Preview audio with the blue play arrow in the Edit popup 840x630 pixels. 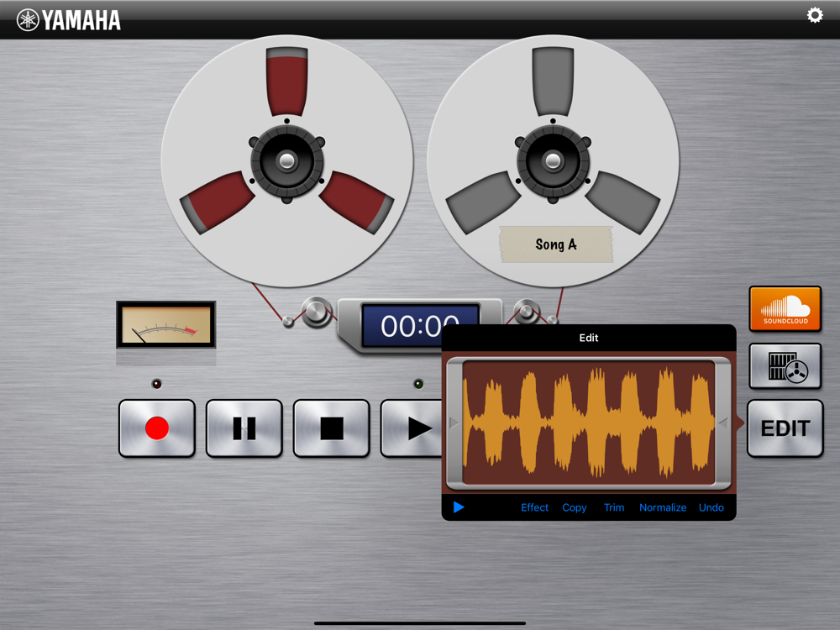[459, 507]
